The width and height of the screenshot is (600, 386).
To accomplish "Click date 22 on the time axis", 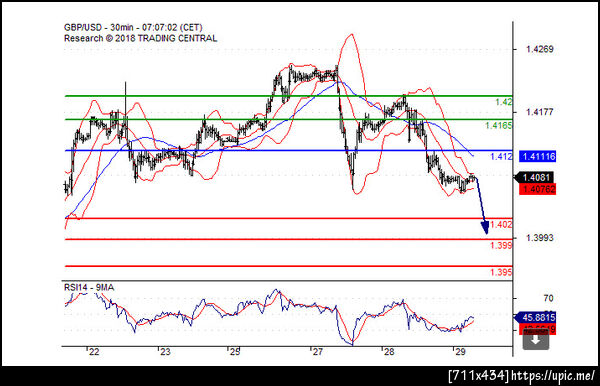I will pos(94,352).
